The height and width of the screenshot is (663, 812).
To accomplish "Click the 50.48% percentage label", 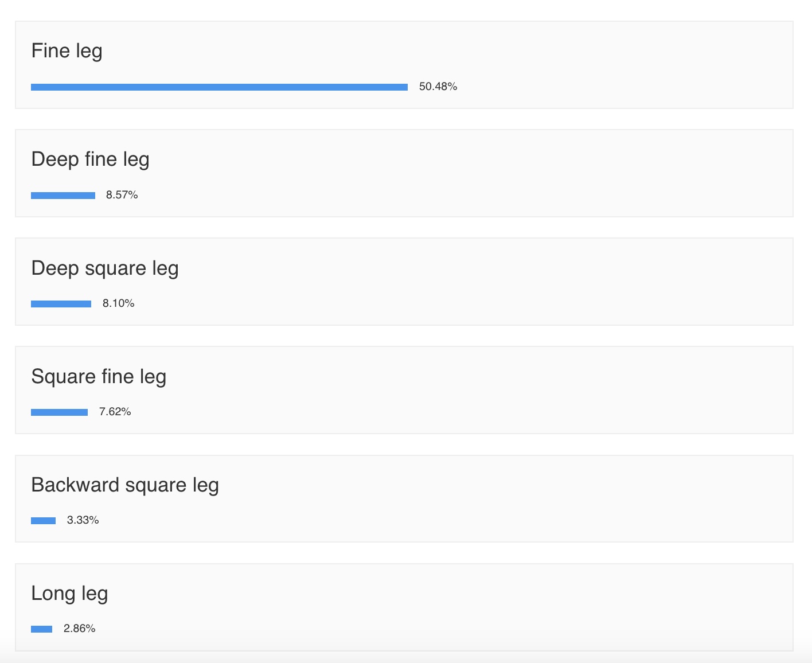I will pos(438,87).
